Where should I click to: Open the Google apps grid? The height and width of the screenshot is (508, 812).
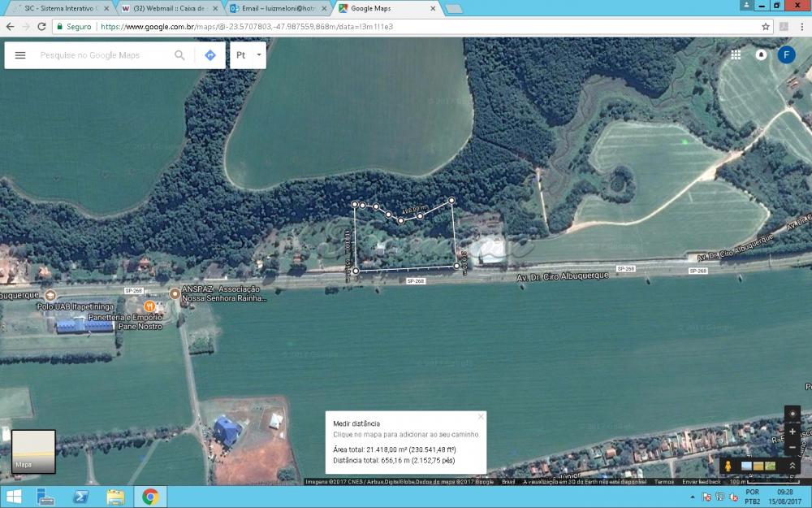736,54
